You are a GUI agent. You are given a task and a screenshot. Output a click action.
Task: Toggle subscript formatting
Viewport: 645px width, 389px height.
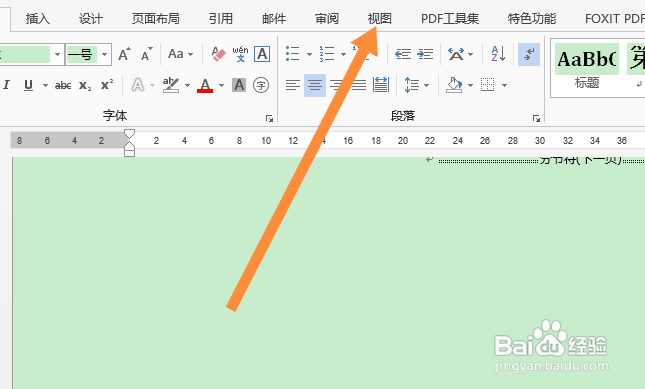coord(85,85)
